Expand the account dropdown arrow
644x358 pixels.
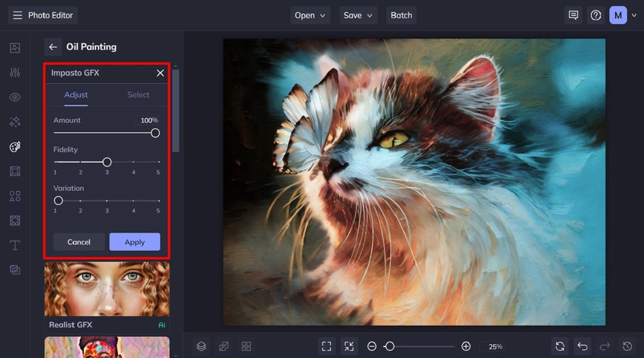[634, 15]
